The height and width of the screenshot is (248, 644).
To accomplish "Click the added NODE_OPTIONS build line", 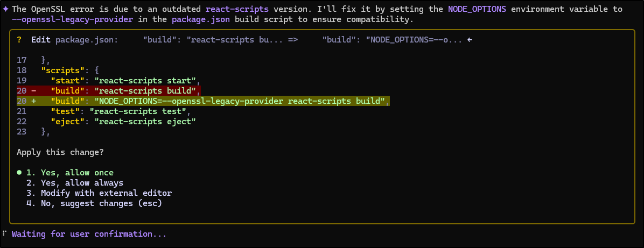I will pos(203,101).
